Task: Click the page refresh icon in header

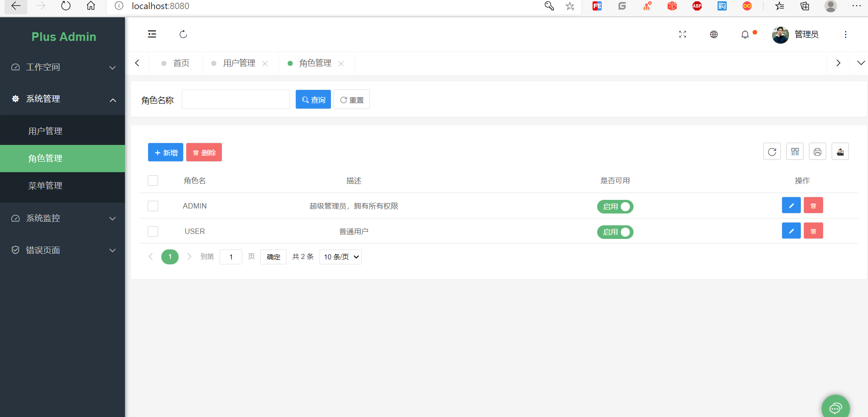Action: tap(183, 34)
